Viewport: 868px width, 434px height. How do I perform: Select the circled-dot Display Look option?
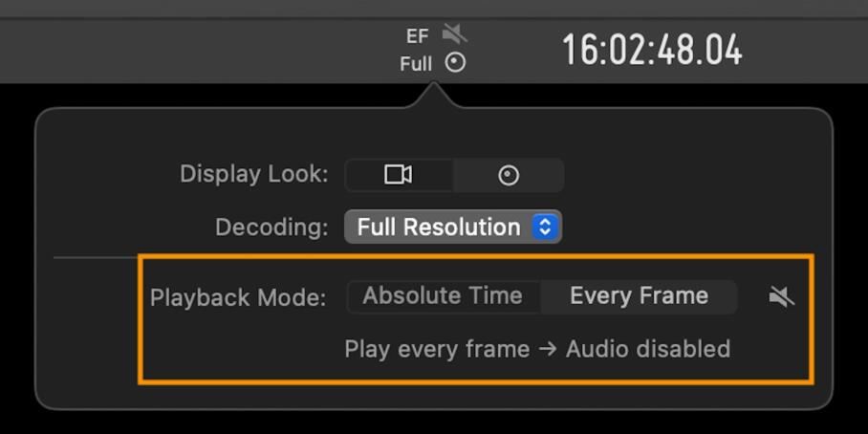pos(509,176)
